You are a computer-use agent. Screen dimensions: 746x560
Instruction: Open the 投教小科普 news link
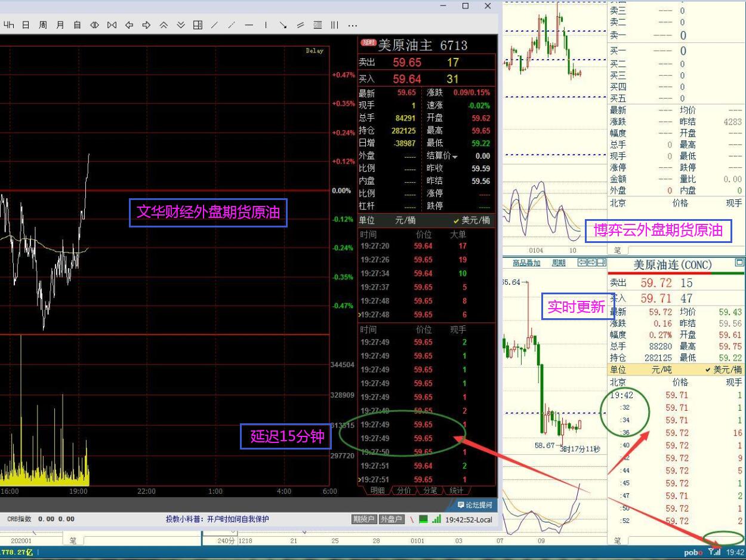217,519
